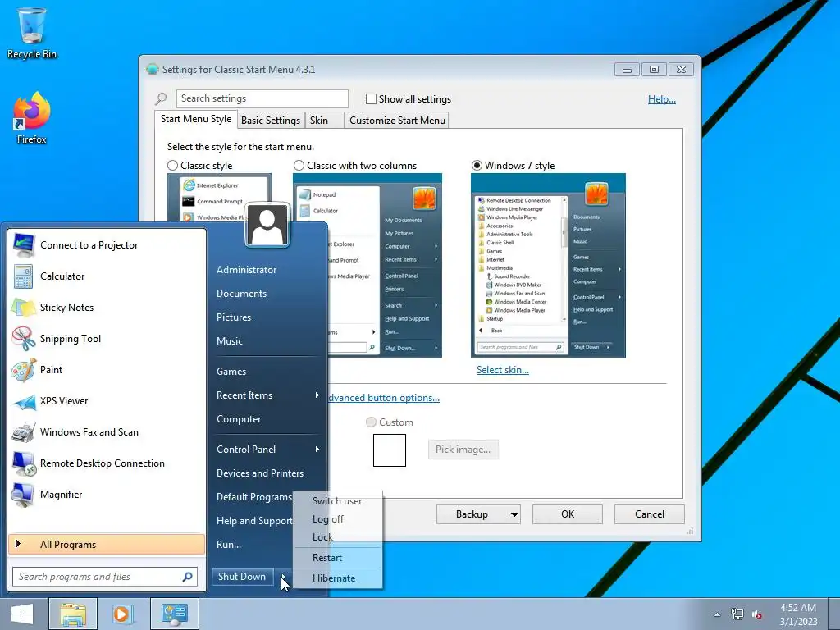
Task: Show hidden tray icons arrow
Action: point(717,614)
